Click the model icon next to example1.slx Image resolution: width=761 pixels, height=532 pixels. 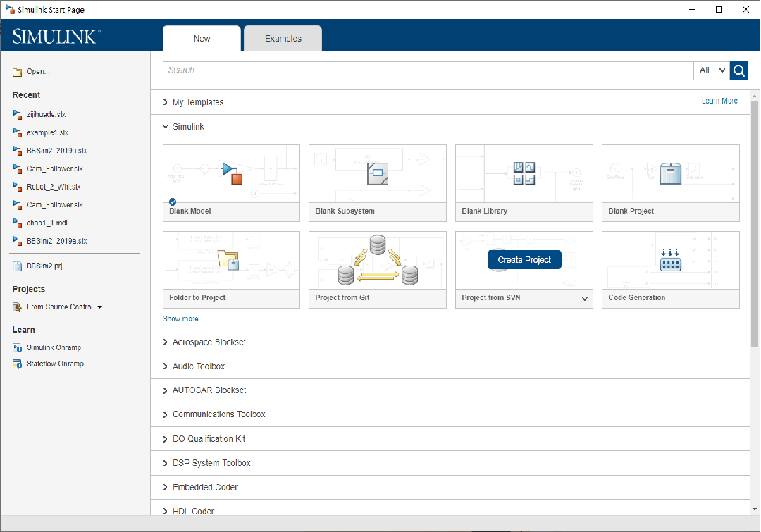[18, 132]
